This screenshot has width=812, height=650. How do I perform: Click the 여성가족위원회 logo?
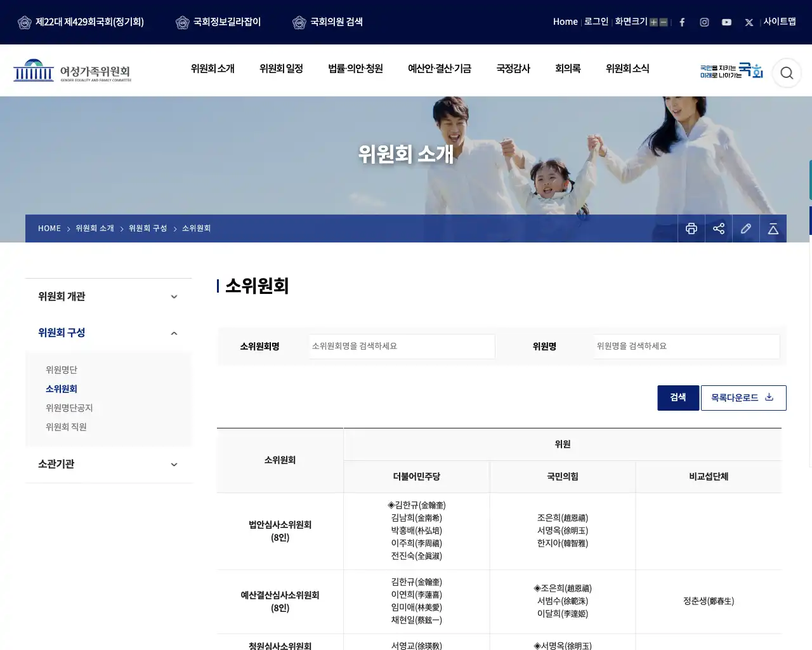tap(72, 71)
